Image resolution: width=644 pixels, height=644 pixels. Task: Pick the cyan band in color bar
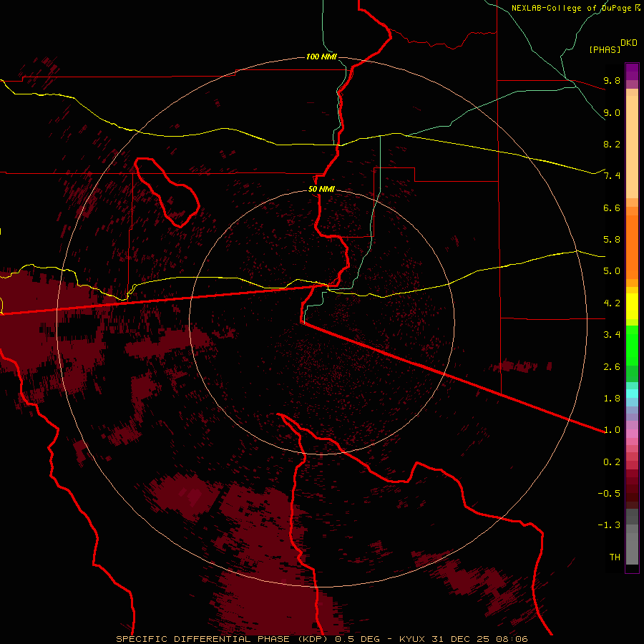(x=632, y=394)
